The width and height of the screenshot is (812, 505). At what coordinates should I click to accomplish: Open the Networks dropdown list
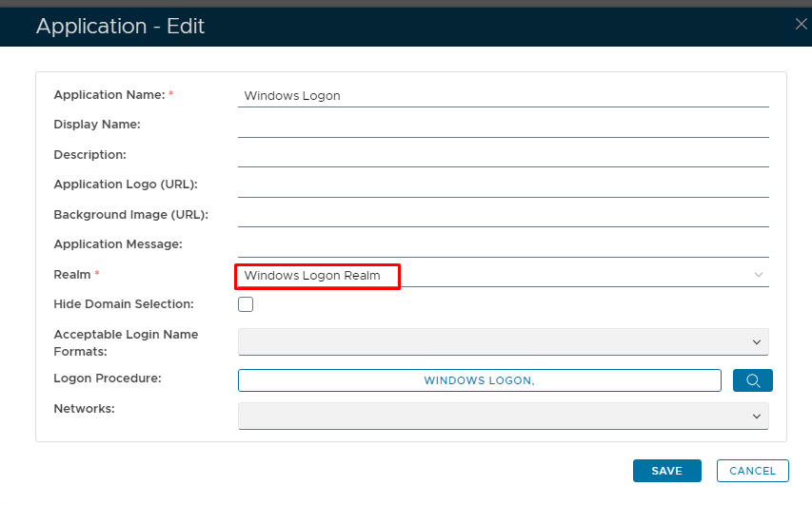pyautogui.click(x=503, y=417)
